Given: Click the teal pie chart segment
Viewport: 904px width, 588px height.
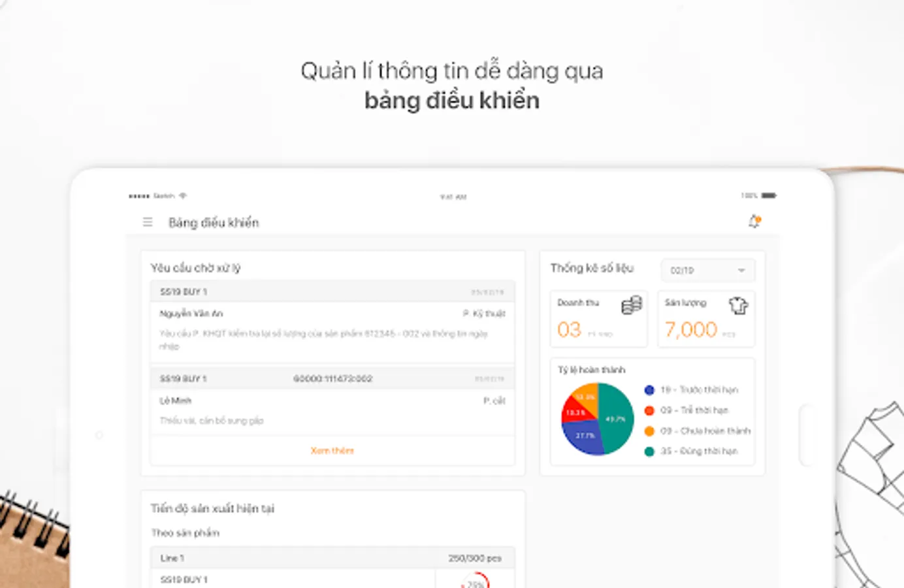Looking at the screenshot, I should tap(617, 418).
